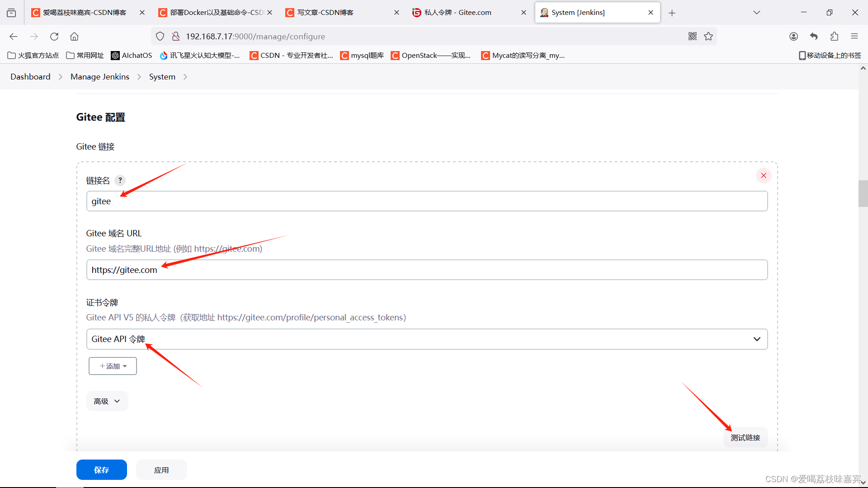The width and height of the screenshot is (868, 488).
Task: Close the System [Jenkins] tab
Action: (x=651, y=13)
